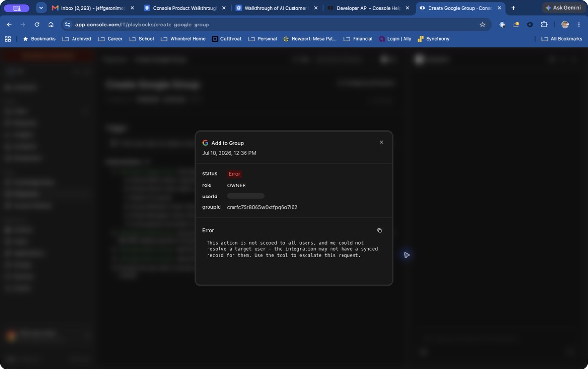This screenshot has width=588, height=369.
Task: Click the Error section heading in dialog
Action: [x=208, y=231]
